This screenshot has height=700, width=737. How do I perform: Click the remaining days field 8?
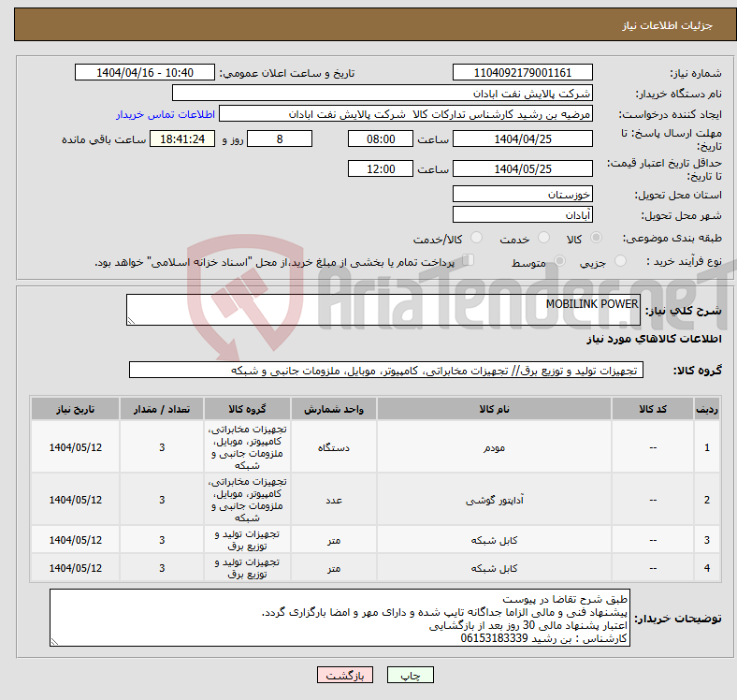(280, 139)
